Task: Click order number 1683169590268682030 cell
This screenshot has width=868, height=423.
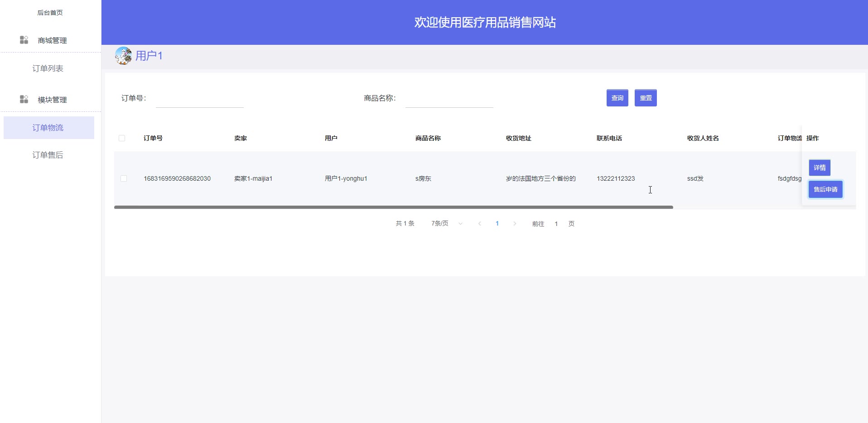Action: tap(177, 178)
